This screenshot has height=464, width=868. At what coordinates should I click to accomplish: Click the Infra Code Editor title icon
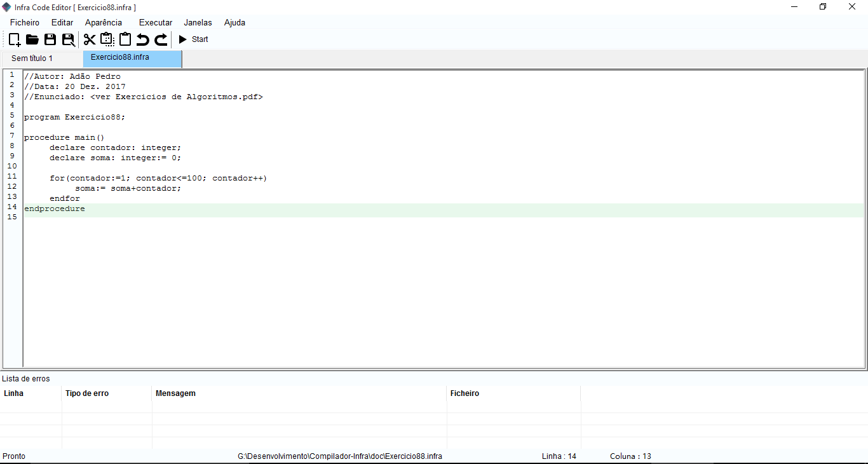[7, 7]
